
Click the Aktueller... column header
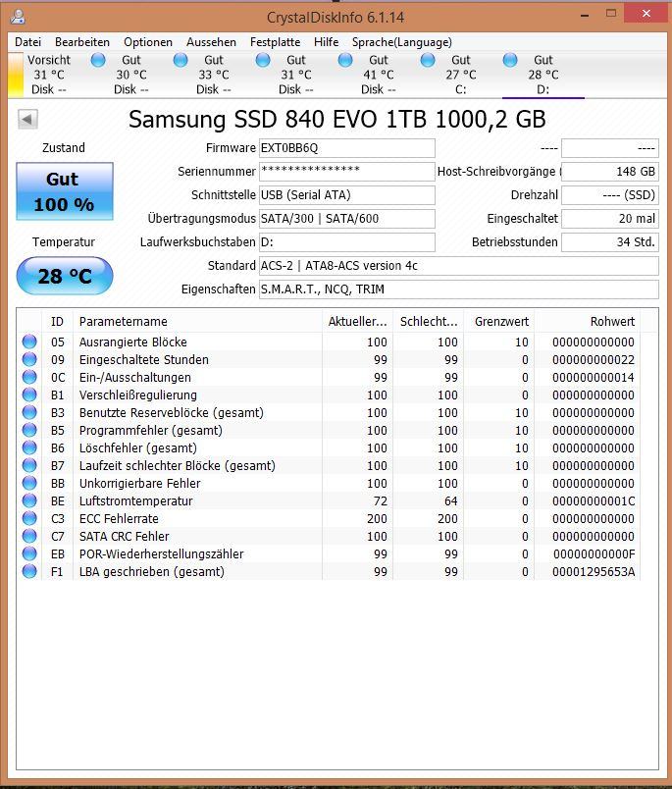(358, 321)
